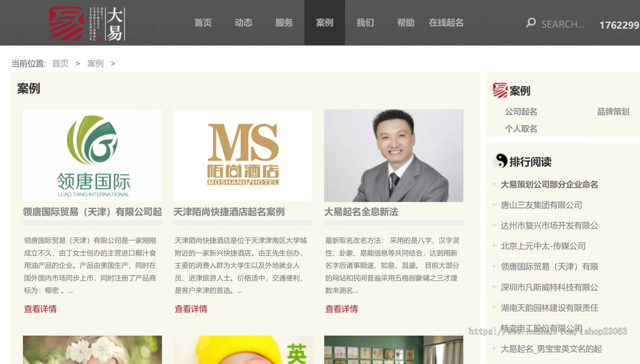This screenshot has width=640, height=364.
Task: Open ranking item 领唐国际贸易（天津）有限
Action: (x=549, y=266)
